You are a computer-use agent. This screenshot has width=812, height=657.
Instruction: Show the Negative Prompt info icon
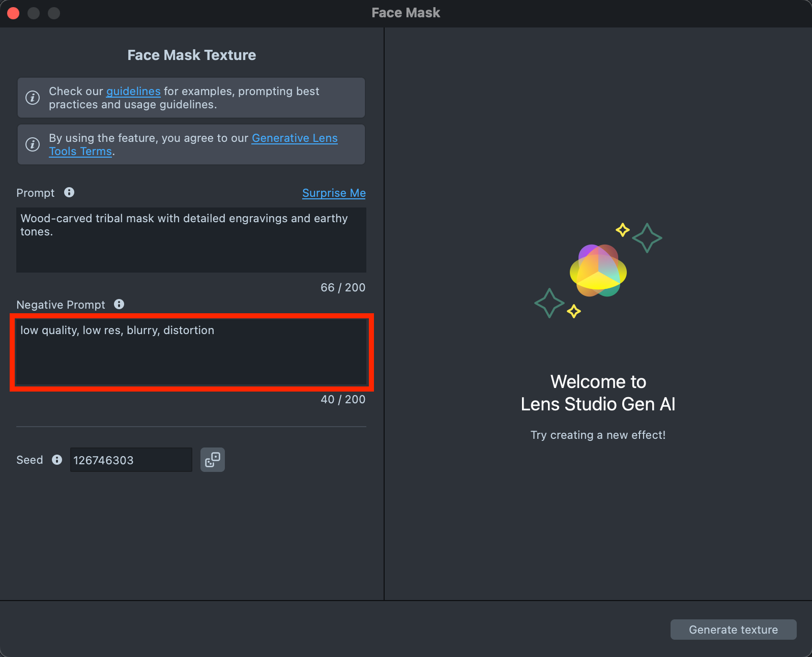click(119, 304)
